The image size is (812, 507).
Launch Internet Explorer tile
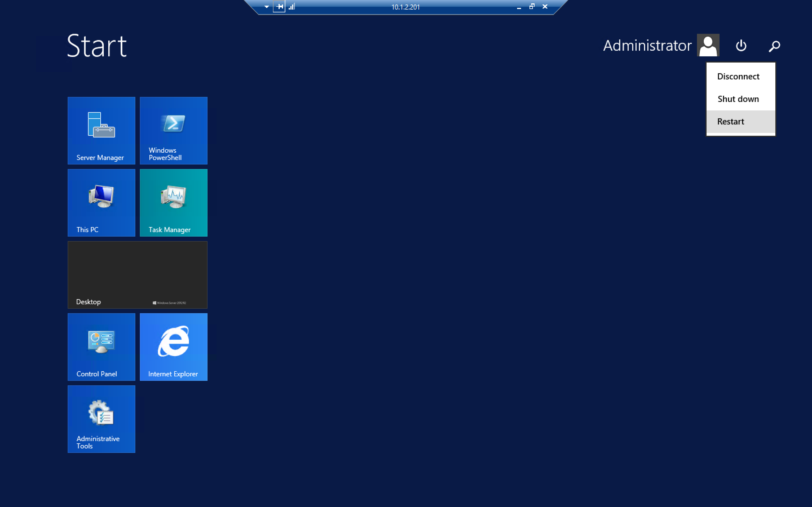pos(173,347)
